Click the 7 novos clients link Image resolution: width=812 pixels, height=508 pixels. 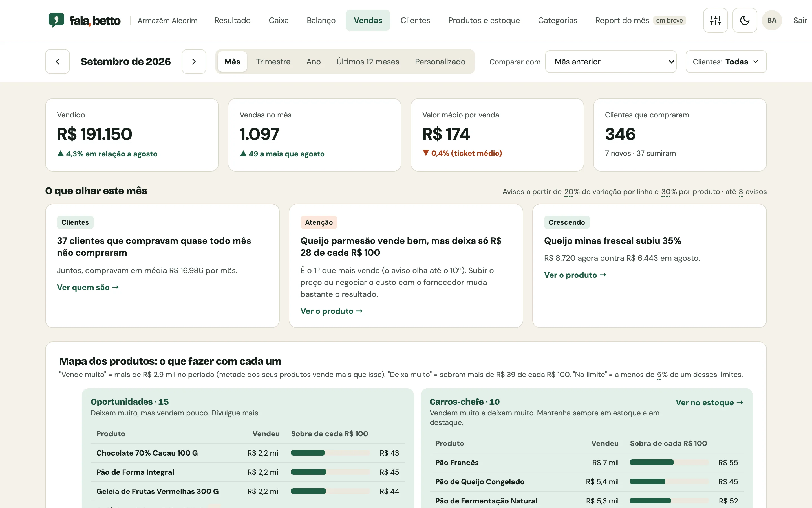pyautogui.click(x=618, y=153)
